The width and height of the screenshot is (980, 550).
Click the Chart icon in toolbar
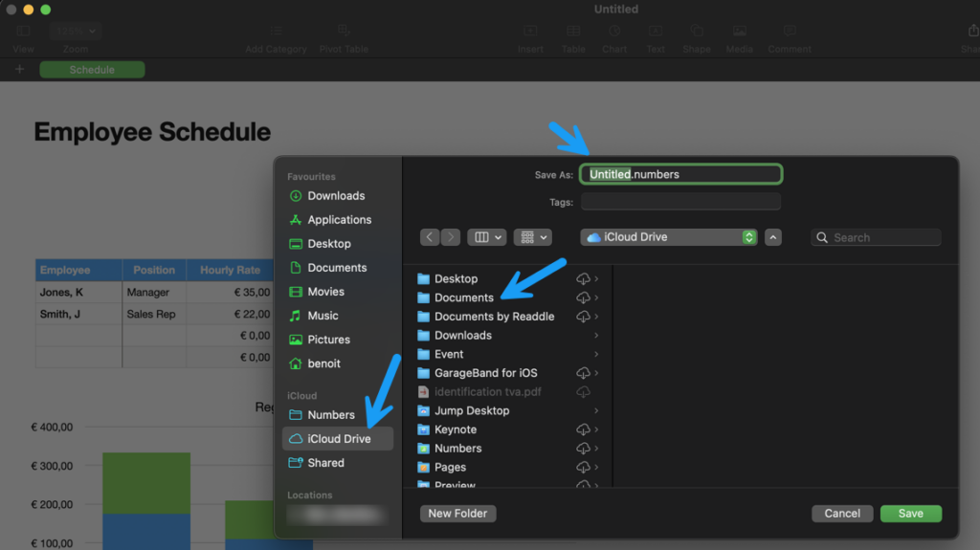614,37
